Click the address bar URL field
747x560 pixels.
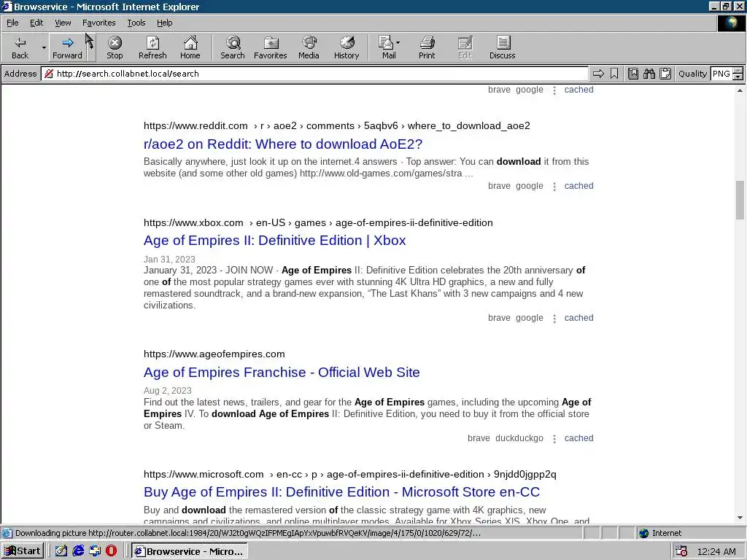pos(314,74)
